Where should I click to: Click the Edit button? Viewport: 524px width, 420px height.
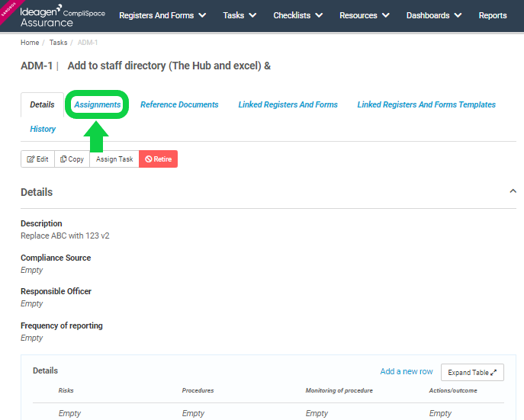(x=38, y=159)
